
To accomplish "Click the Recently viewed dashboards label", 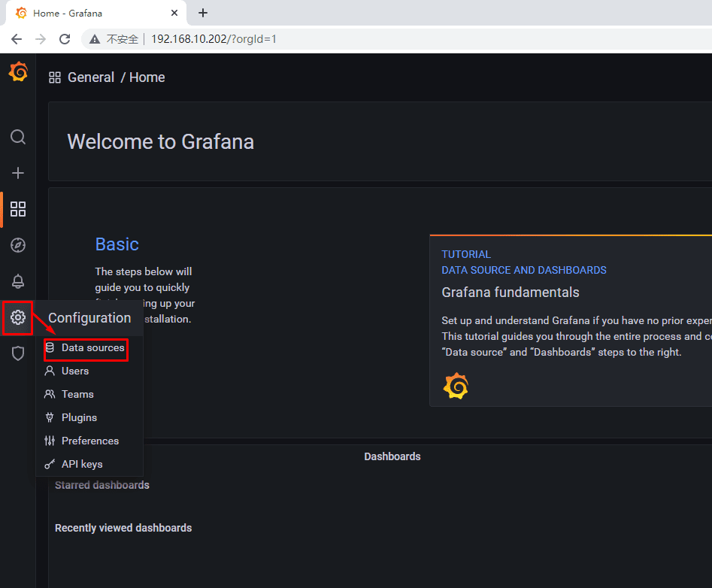I will pos(123,528).
